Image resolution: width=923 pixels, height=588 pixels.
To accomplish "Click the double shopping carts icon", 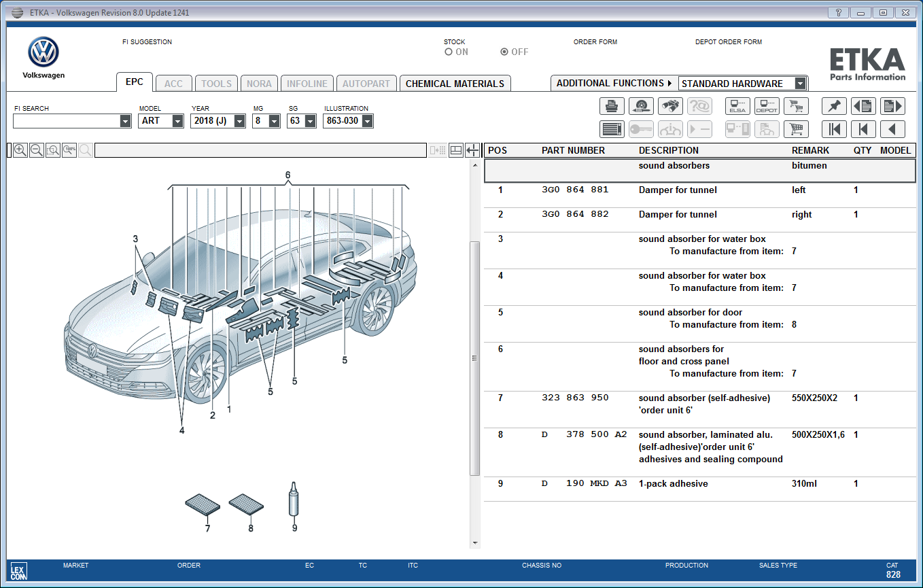I will pos(796,106).
